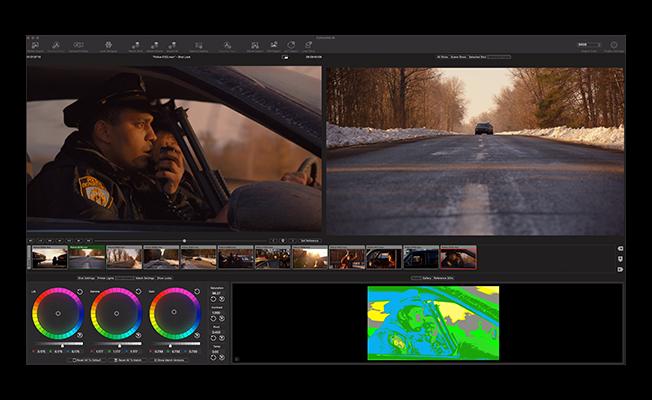
Task: Click the gear-shaped icon in the top toolbar
Action: [x=109, y=45]
